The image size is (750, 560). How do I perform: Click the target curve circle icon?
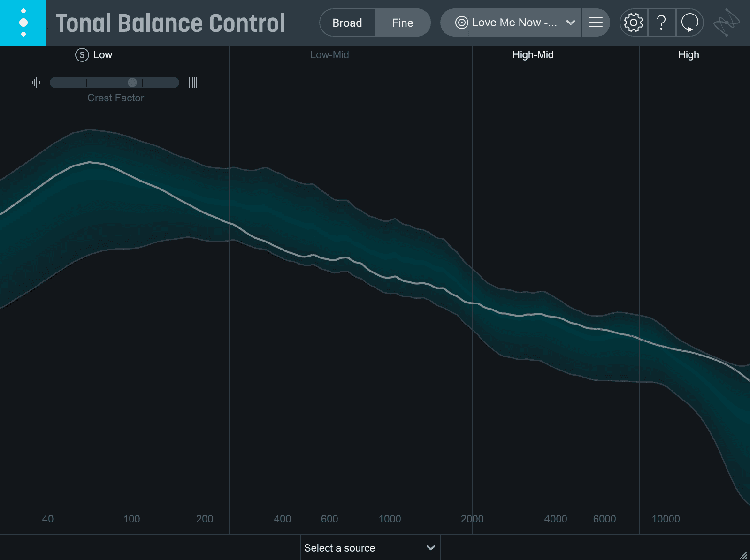click(462, 23)
